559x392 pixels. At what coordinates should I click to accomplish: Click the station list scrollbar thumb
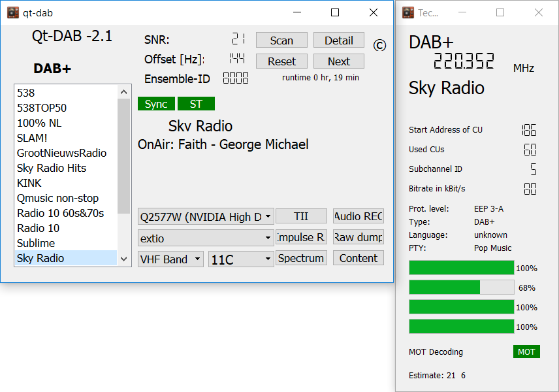click(123, 156)
